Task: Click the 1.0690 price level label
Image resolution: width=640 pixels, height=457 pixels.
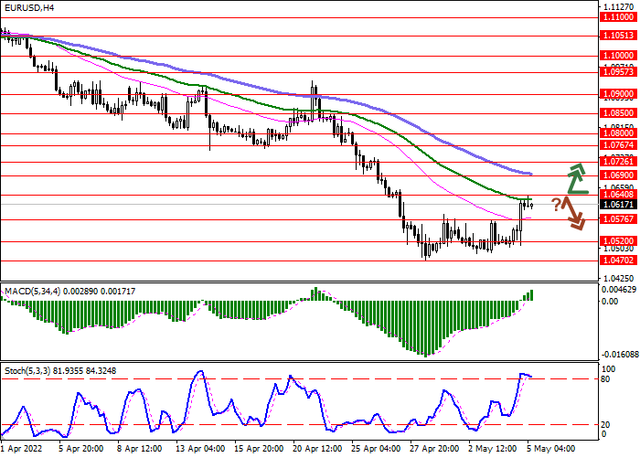Action: pyautogui.click(x=619, y=175)
